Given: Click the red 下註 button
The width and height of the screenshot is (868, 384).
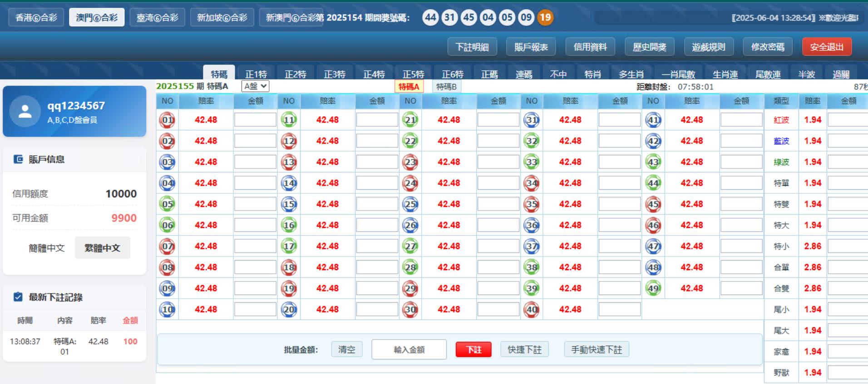Looking at the screenshot, I should 473,350.
